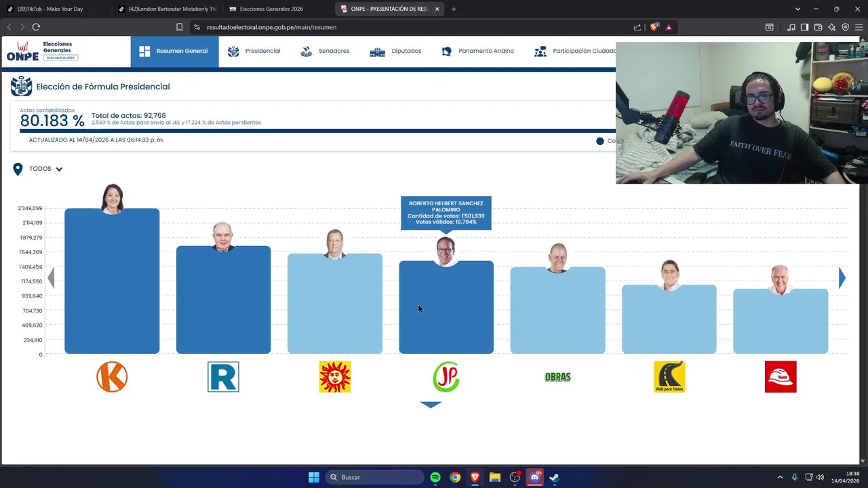This screenshot has height=488, width=868.
Task: Close the ONPE Presentación de Resultados tab
Action: click(437, 9)
